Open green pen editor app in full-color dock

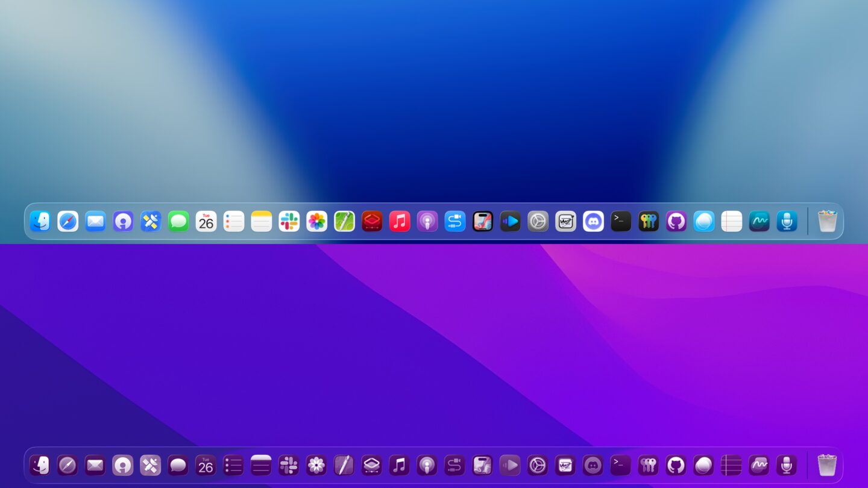[344, 221]
